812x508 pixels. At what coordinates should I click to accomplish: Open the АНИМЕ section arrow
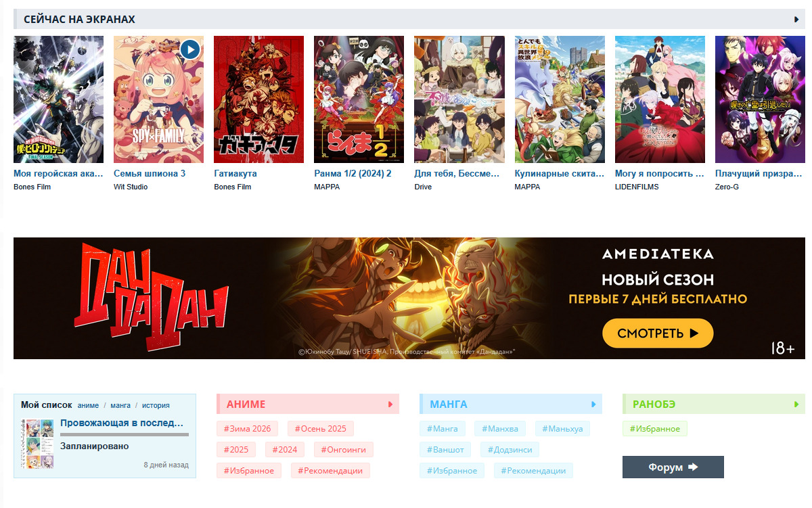(390, 405)
